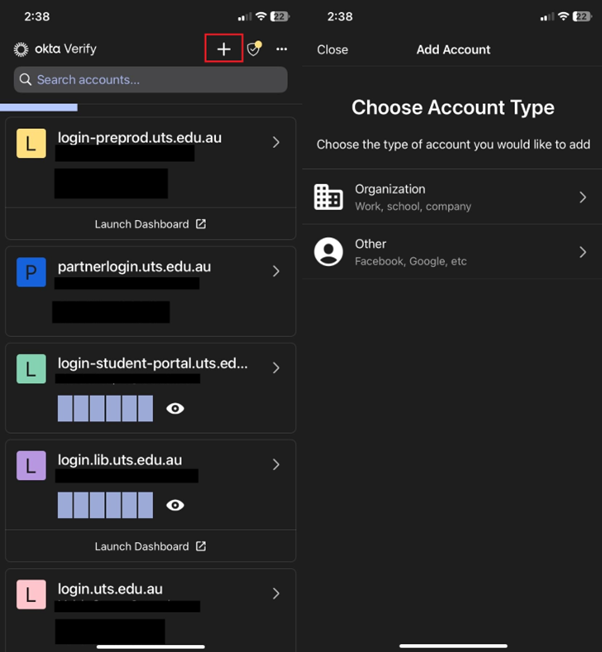Viewport: 602px width, 652px height.
Task: Tap purple L avatar for login.lib
Action: 31,465
